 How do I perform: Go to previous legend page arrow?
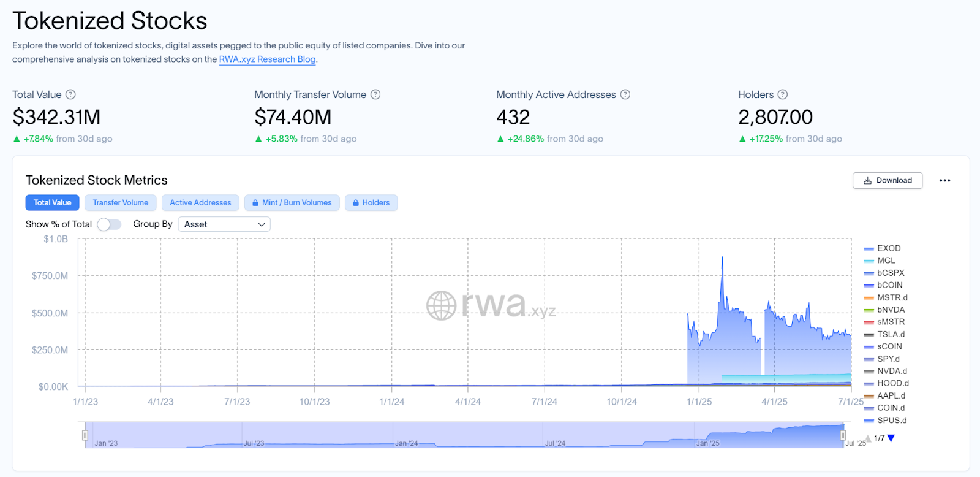[868, 439]
